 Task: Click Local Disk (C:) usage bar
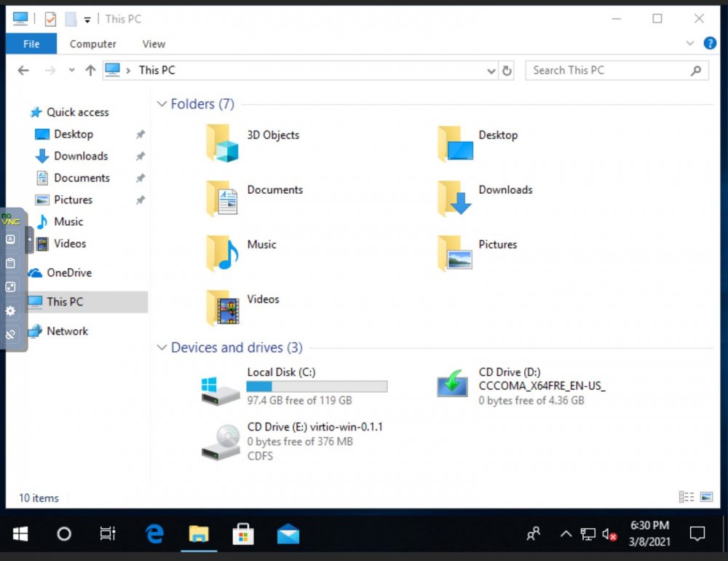pyautogui.click(x=317, y=386)
